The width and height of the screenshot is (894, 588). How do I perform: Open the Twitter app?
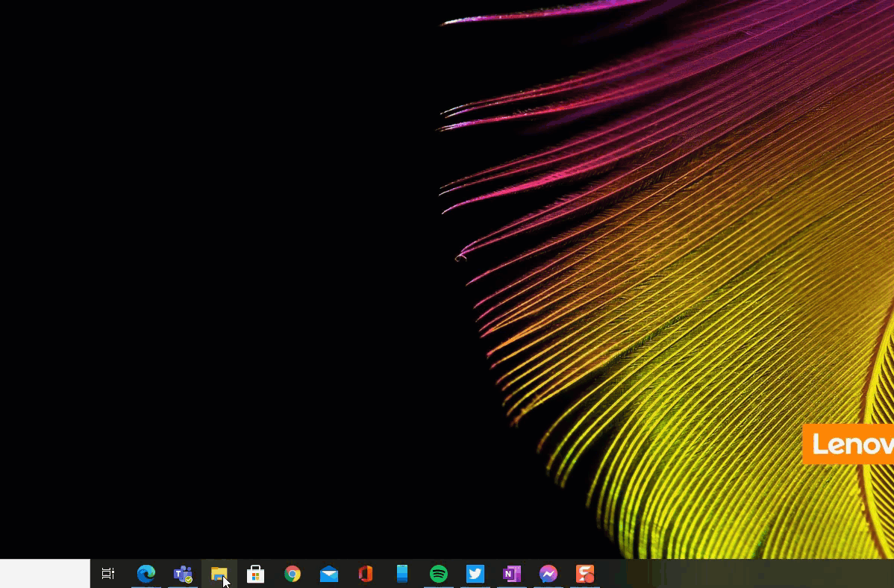tap(475, 574)
